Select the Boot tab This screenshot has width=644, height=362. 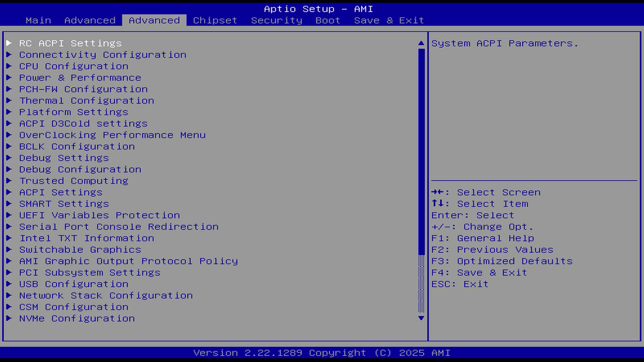[328, 20]
